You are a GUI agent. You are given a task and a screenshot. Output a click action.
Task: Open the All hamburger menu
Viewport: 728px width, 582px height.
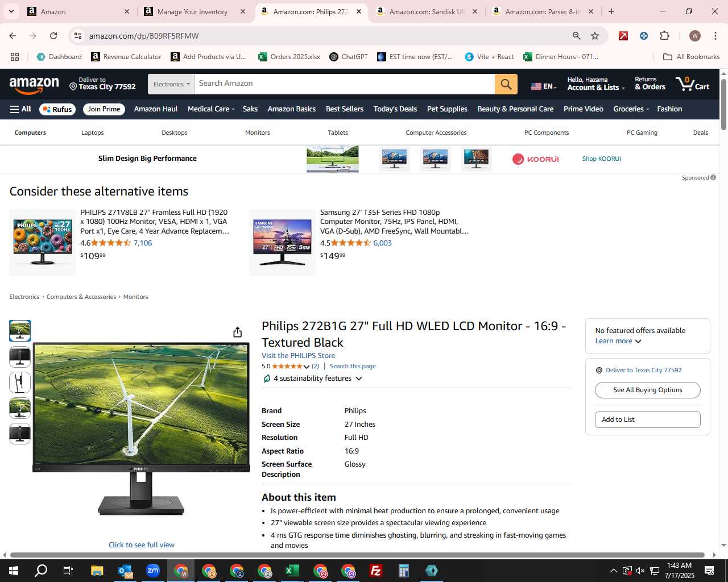tap(20, 109)
